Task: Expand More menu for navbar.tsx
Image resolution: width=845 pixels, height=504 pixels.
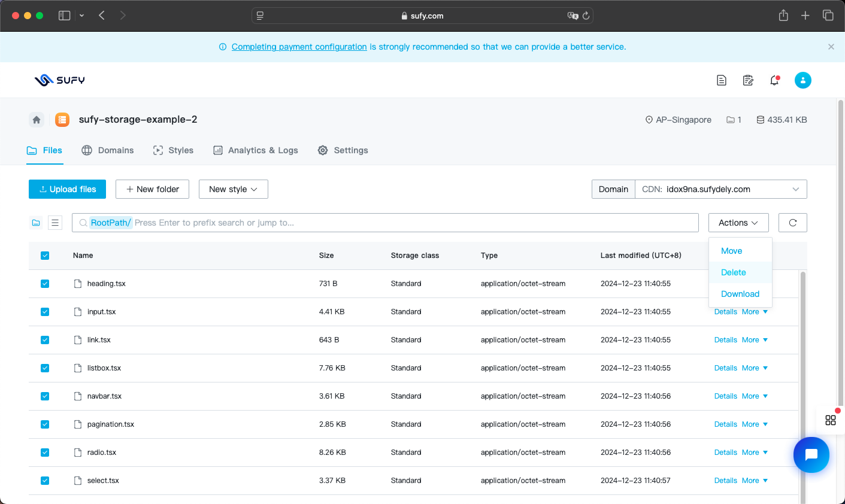Action: click(x=755, y=396)
